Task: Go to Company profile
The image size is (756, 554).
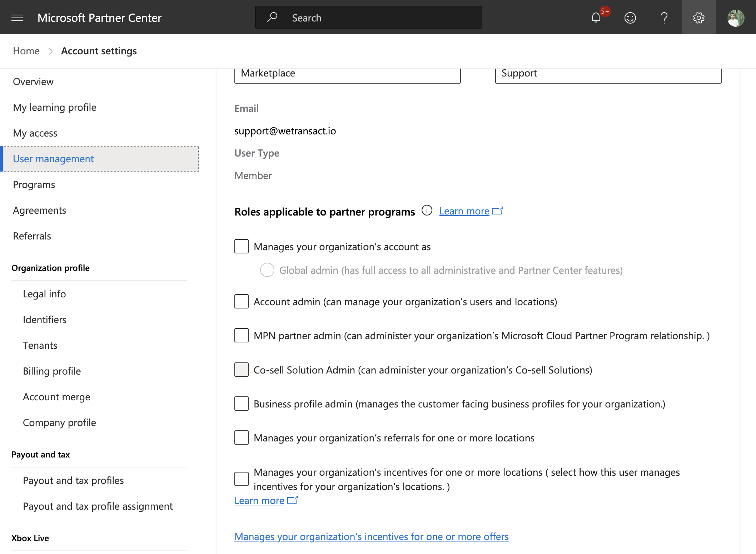Action: (x=99, y=422)
